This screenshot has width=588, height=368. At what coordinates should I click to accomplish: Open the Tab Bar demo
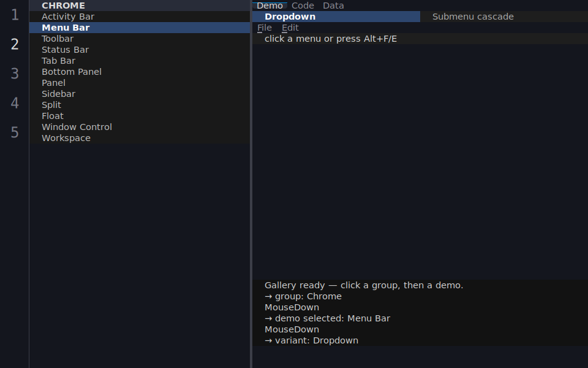[140, 61]
